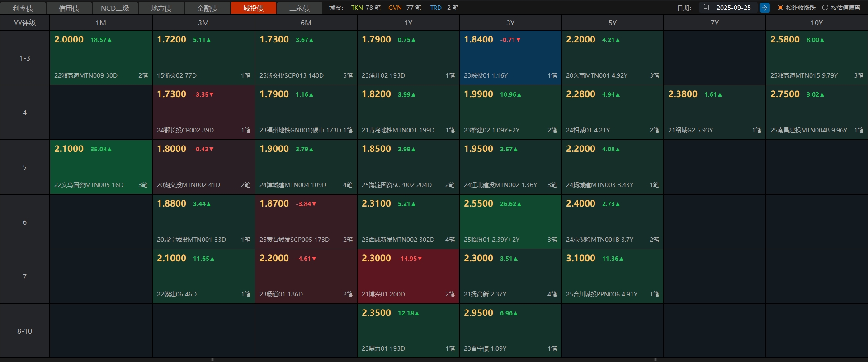Open the 24相城01 4.21Y cell
This screenshot has height=362, width=868.
click(613, 113)
